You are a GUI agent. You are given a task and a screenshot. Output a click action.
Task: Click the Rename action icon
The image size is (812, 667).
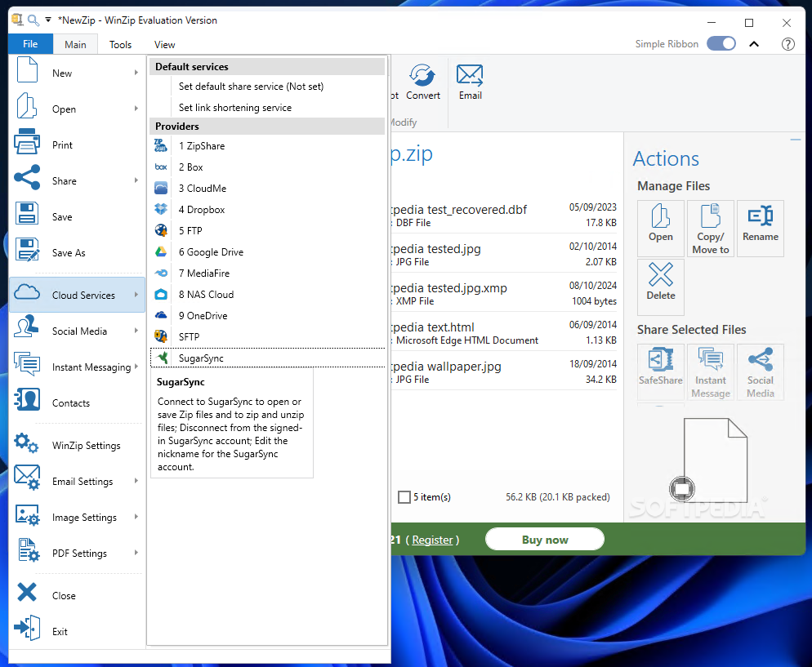[761, 216]
